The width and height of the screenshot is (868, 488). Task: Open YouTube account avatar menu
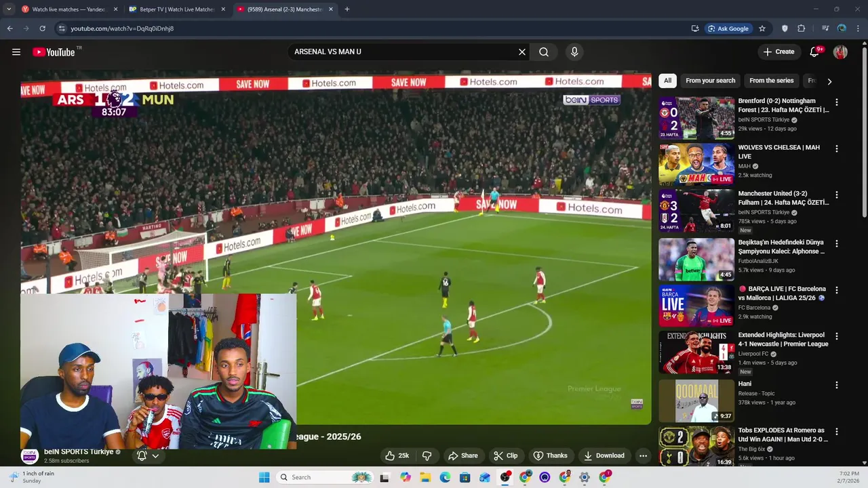point(840,52)
